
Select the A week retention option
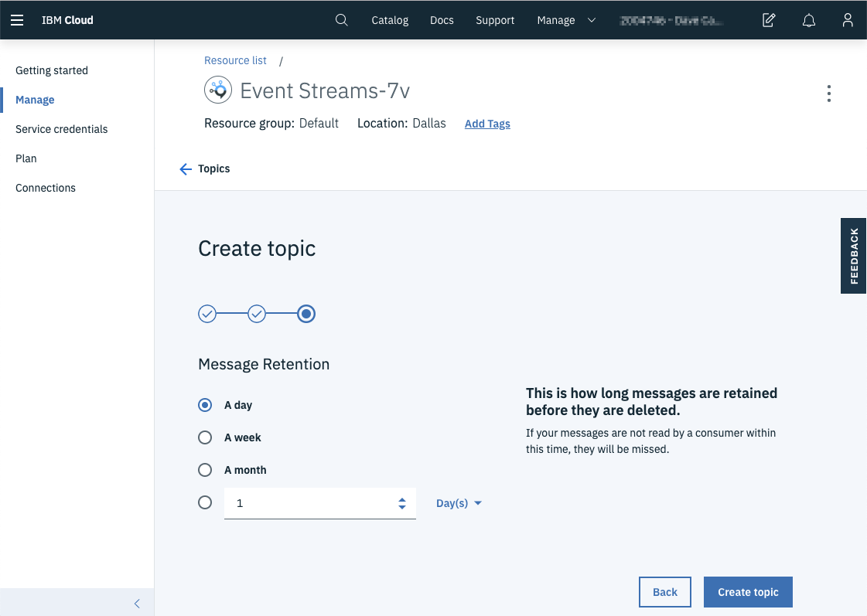[205, 437]
